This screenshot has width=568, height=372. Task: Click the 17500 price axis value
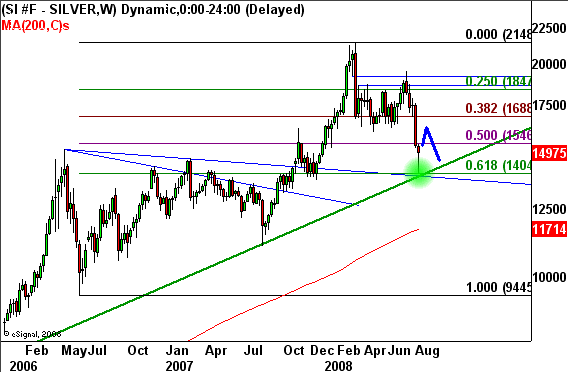pos(549,105)
